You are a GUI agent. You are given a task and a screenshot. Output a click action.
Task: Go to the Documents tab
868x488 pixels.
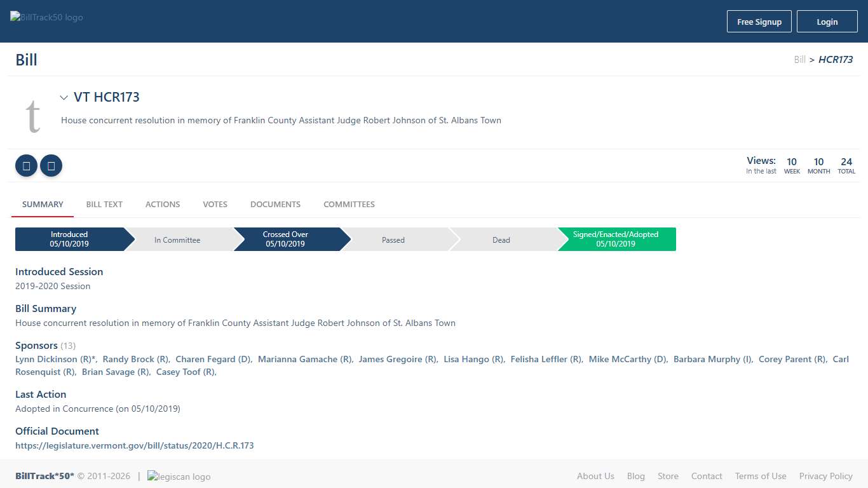click(x=275, y=205)
